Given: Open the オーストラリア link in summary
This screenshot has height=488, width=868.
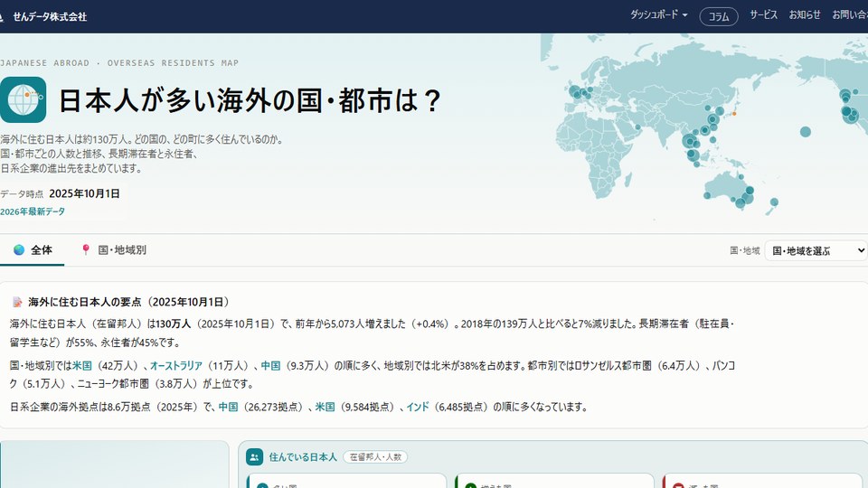Looking at the screenshot, I should click(176, 366).
